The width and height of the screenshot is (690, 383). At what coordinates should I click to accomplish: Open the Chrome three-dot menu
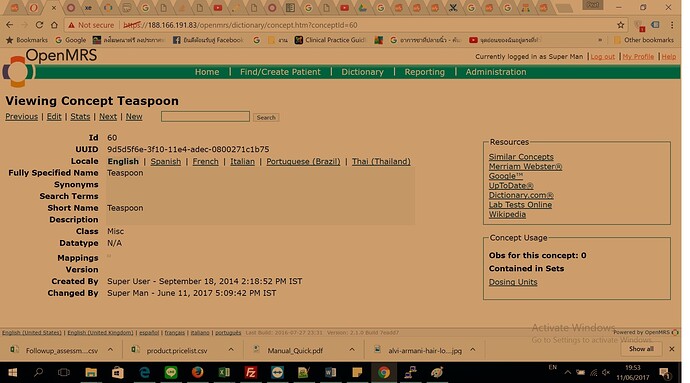(672, 25)
